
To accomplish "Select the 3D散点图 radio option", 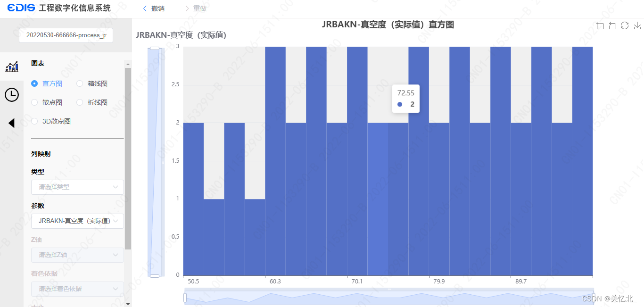I will pos(34,121).
